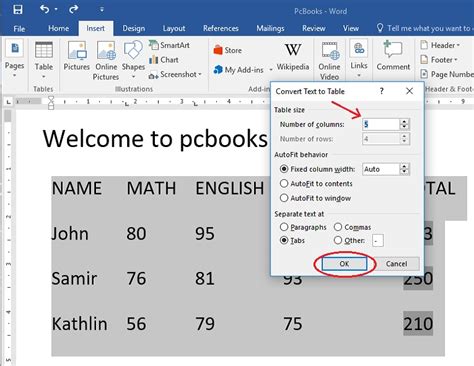Open the Layout ribbon tab
The width and height of the screenshot is (474, 366).
click(174, 29)
